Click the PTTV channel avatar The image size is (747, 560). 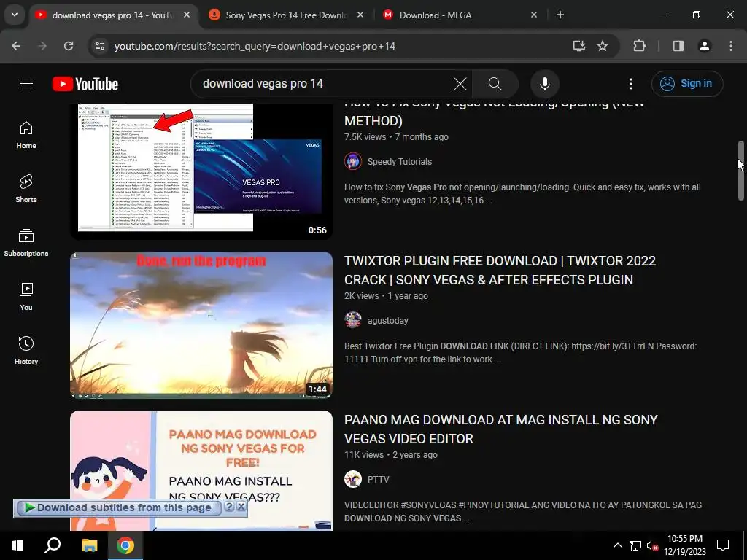(x=353, y=479)
